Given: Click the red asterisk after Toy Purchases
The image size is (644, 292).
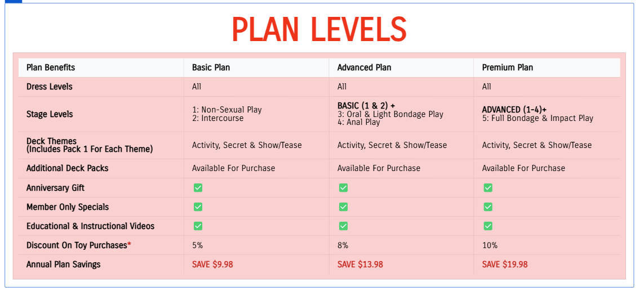Looking at the screenshot, I should (x=129, y=244).
